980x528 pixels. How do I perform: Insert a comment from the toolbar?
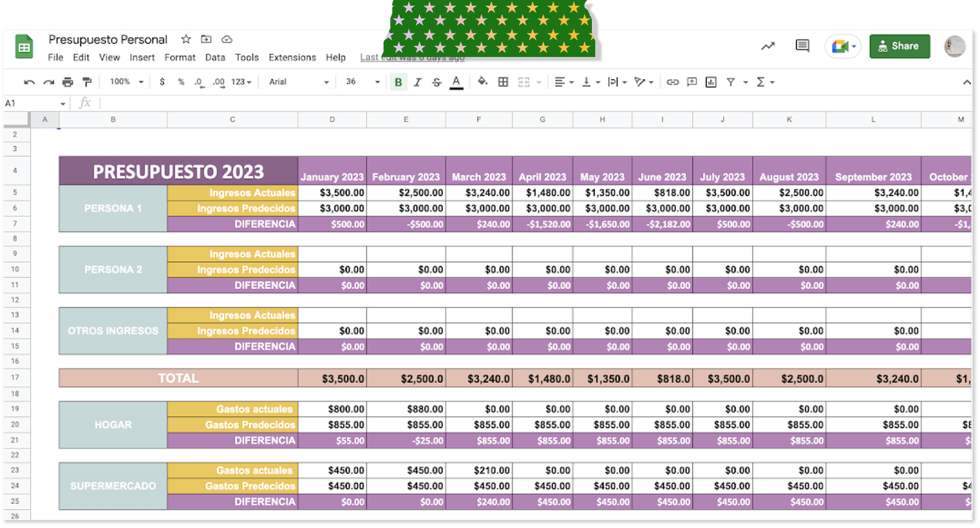coord(692,82)
